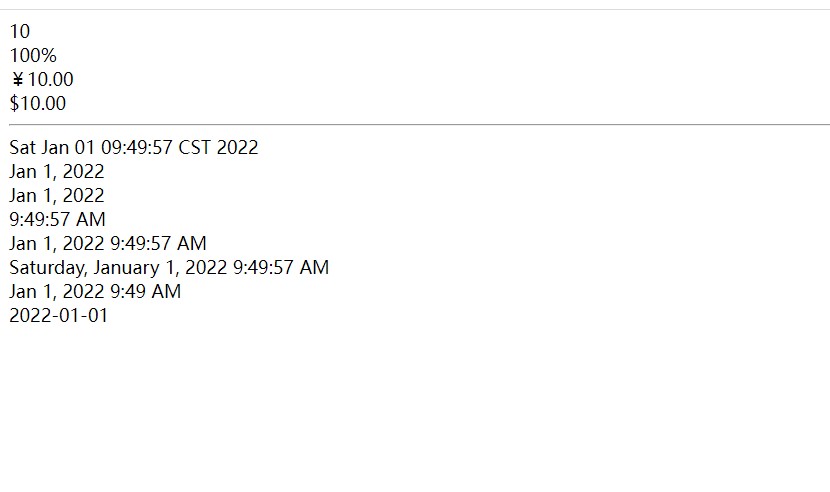Select the "2022-01-01" ISO formatted date
This screenshot has width=830, height=492.
point(58,316)
